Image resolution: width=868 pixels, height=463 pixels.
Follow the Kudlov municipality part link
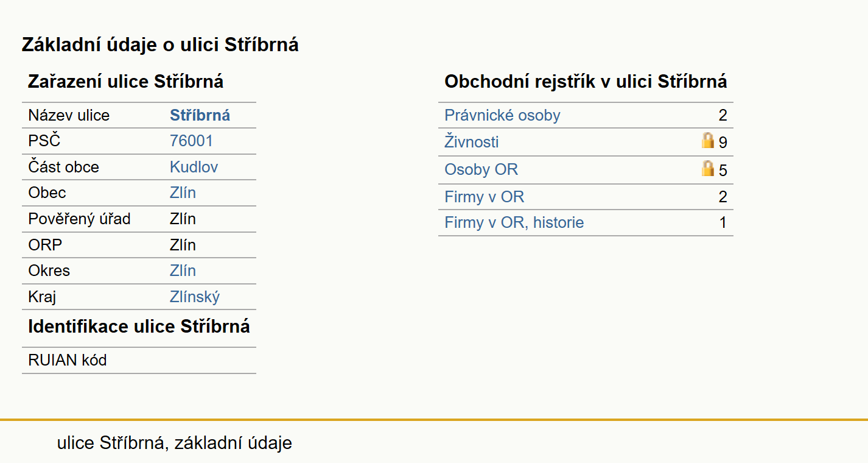(194, 167)
